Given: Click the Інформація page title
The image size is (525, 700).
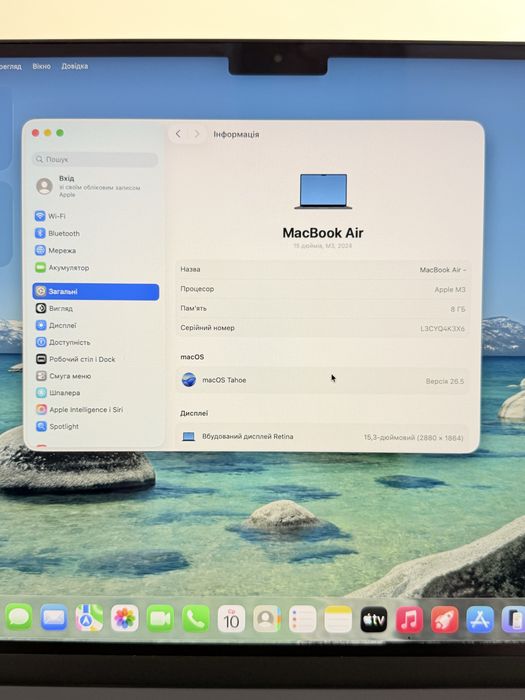Looking at the screenshot, I should click(236, 134).
